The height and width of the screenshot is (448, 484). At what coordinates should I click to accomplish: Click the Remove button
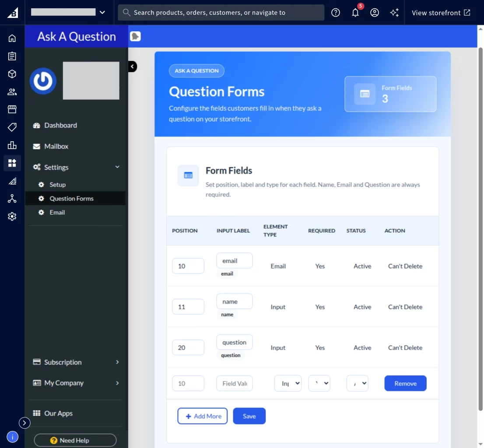(x=405, y=383)
